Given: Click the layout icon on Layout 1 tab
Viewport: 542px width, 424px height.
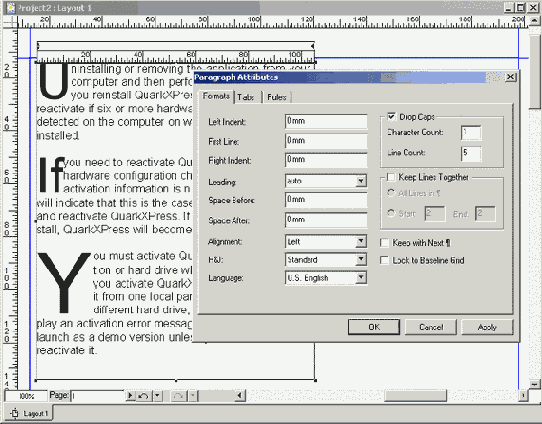Looking at the screenshot, I should [15, 413].
